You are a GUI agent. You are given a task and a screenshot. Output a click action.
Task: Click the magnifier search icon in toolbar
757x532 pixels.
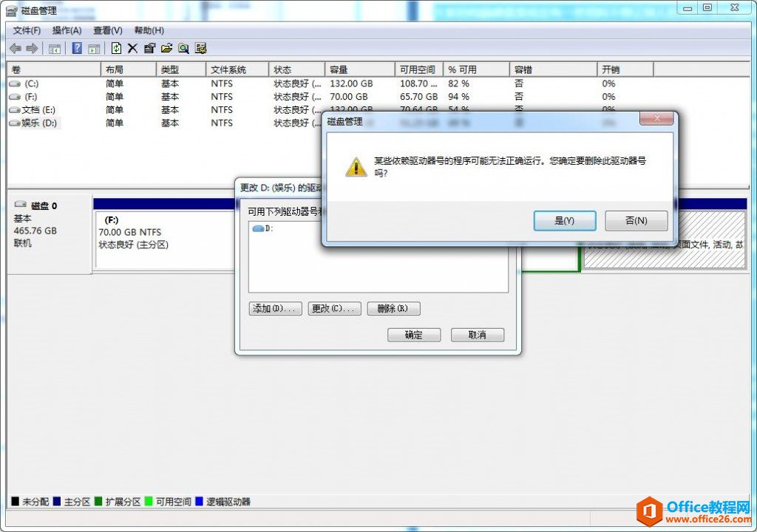[x=183, y=48]
